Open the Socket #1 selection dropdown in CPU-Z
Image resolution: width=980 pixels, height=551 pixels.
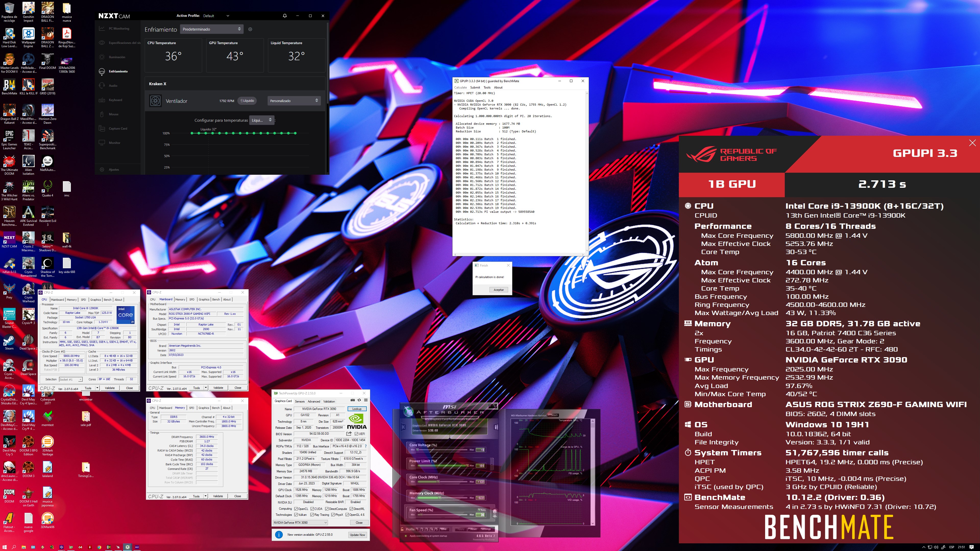[70, 380]
